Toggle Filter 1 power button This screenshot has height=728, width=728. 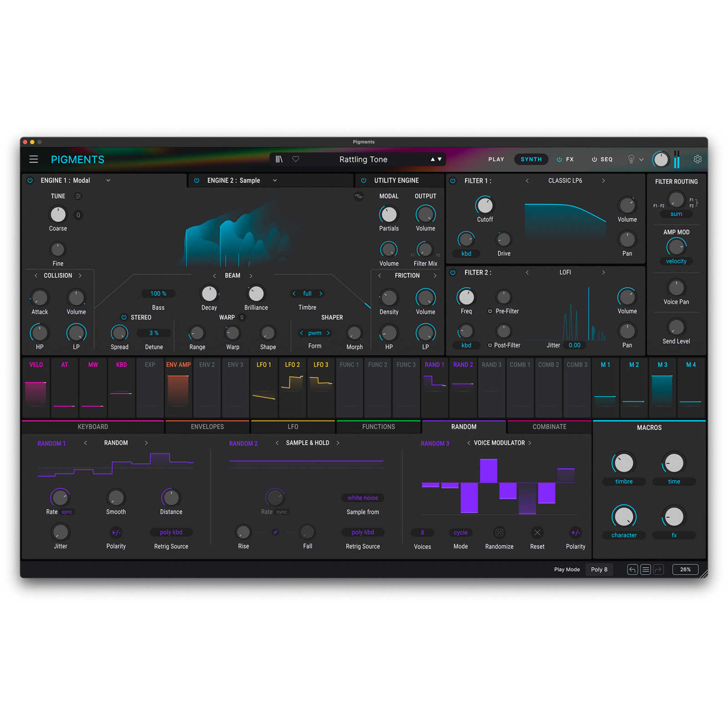[x=453, y=181]
